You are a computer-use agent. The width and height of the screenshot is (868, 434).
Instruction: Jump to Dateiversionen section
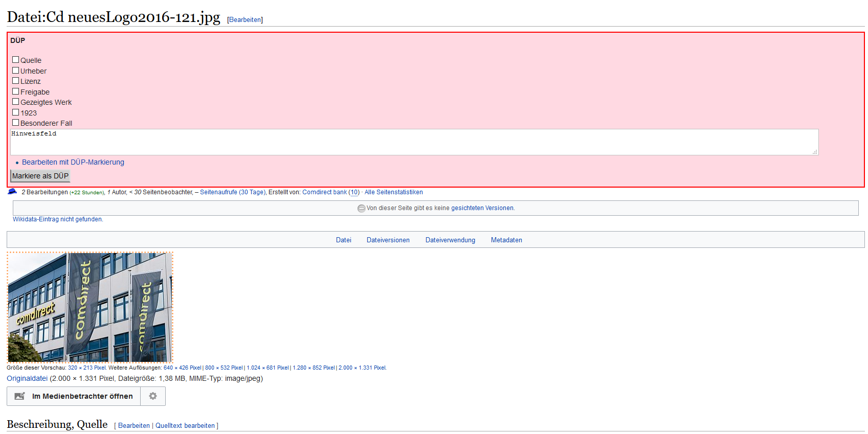[388, 240]
